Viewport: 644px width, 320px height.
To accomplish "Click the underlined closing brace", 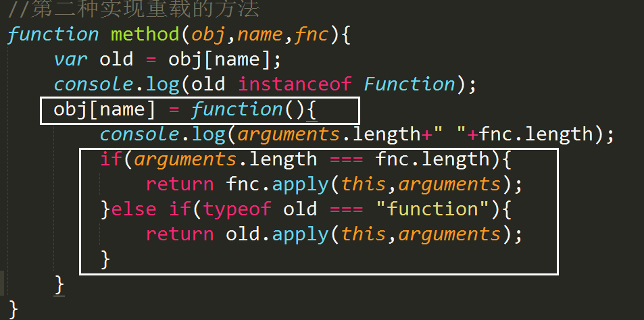I will point(59,284).
